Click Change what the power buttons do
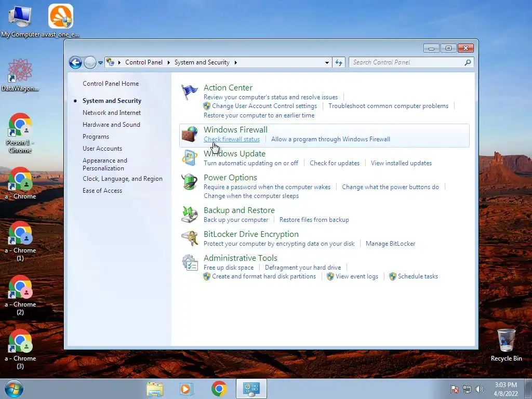532x399 pixels. pos(390,187)
